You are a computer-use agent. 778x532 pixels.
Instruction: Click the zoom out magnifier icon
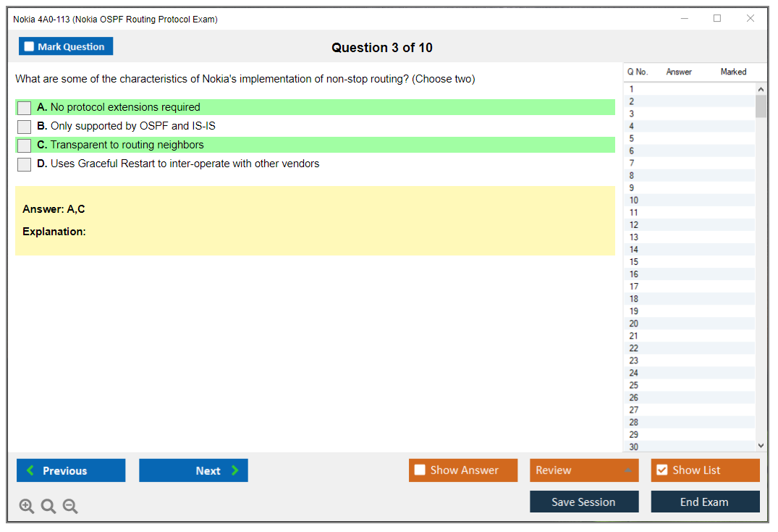(x=70, y=507)
